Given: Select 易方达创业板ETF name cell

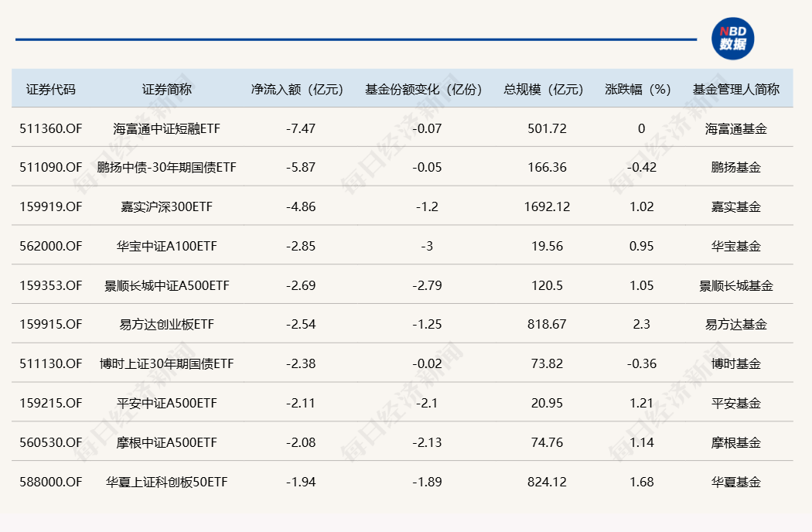Looking at the screenshot, I should pos(167,324).
